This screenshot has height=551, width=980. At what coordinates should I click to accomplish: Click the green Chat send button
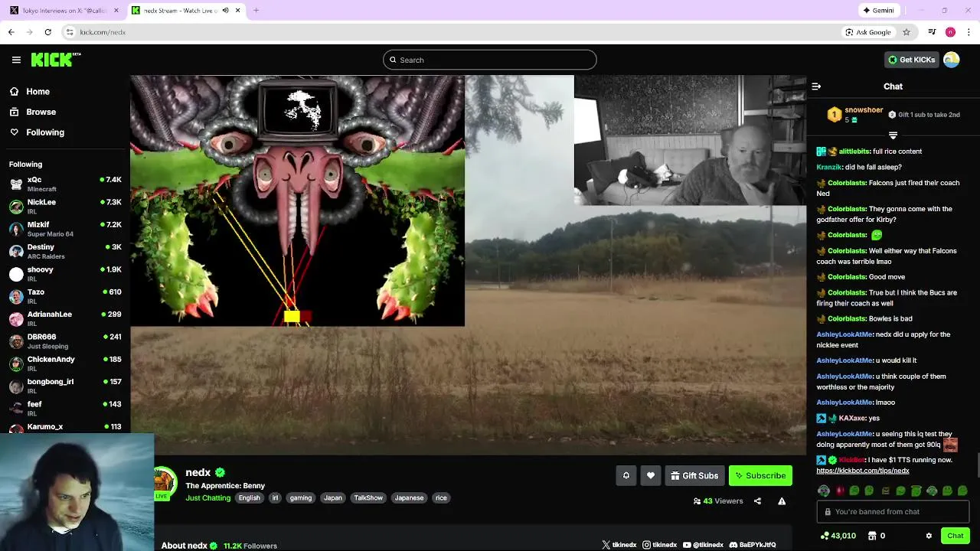955,536
